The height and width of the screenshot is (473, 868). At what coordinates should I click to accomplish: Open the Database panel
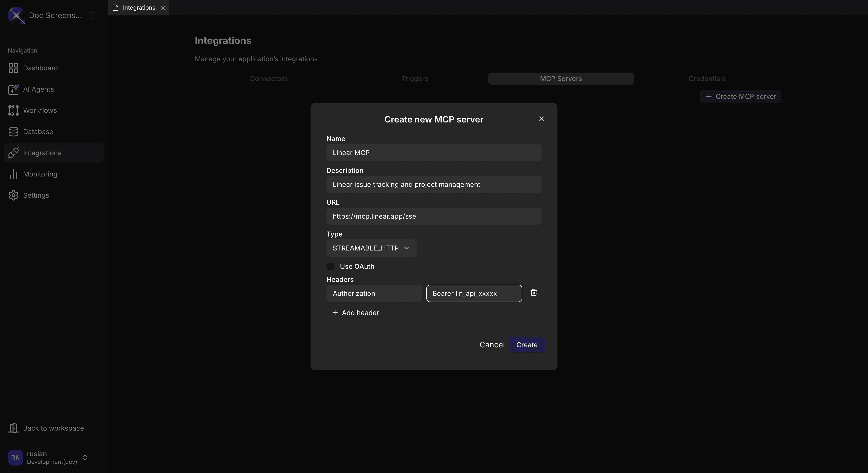pos(38,131)
